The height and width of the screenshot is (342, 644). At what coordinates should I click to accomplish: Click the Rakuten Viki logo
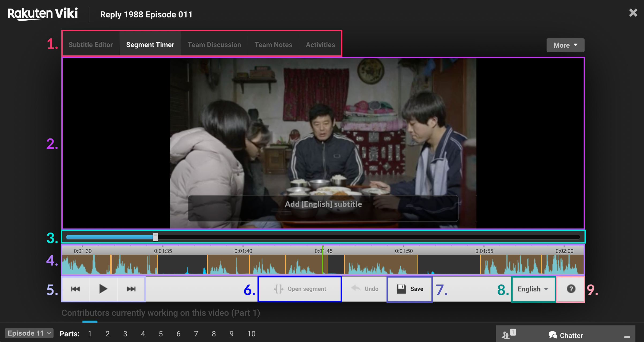(43, 14)
